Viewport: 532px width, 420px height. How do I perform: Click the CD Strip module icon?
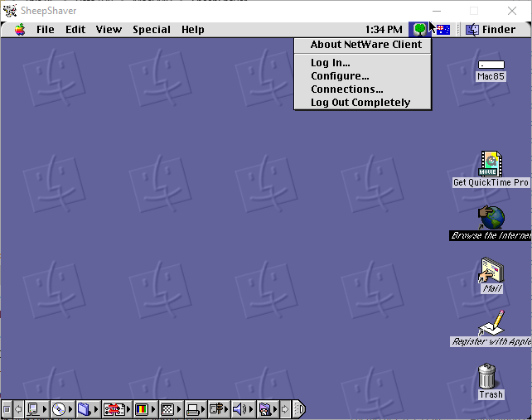coord(59,409)
